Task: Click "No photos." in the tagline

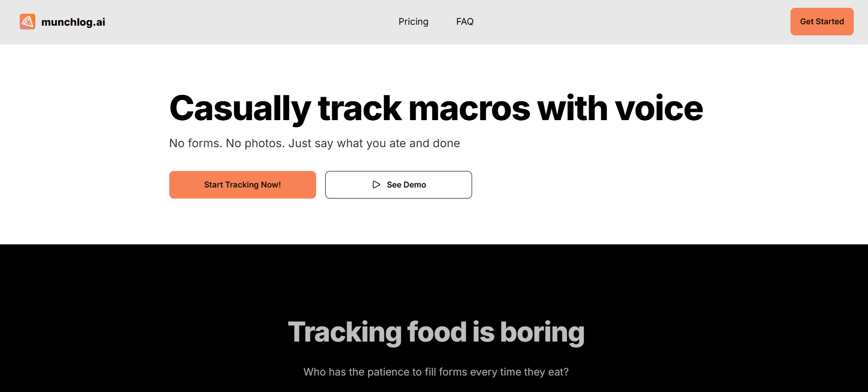Action: click(255, 143)
